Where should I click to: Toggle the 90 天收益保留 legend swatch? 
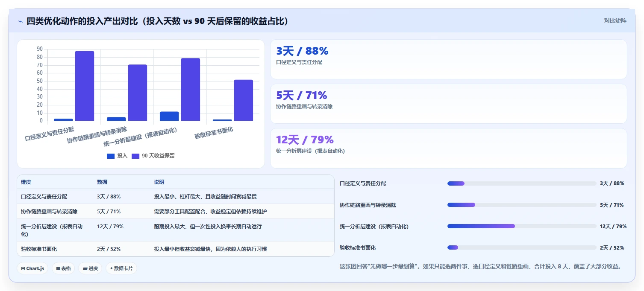pos(135,156)
